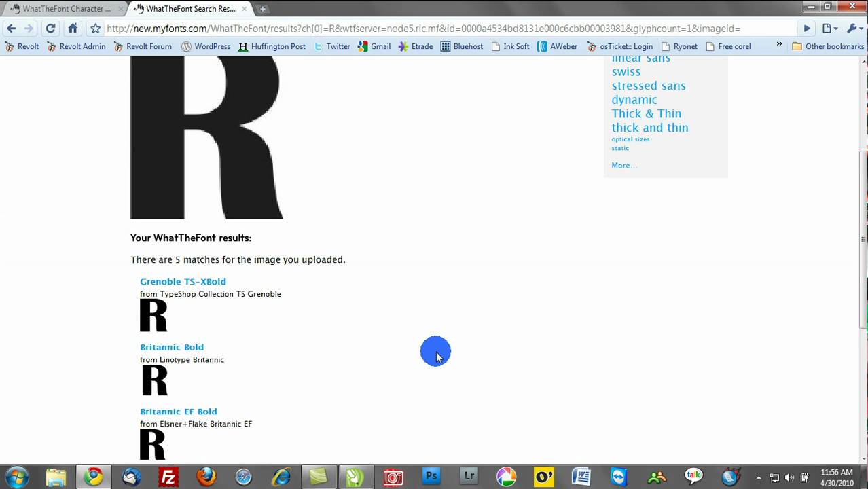Bookmark this page with the star icon

(x=96, y=29)
